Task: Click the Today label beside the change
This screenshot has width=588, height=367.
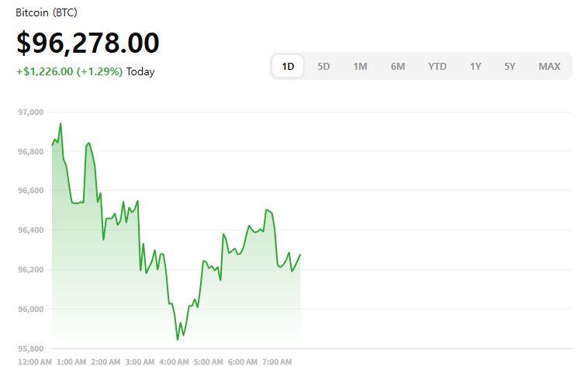Action: pos(140,72)
